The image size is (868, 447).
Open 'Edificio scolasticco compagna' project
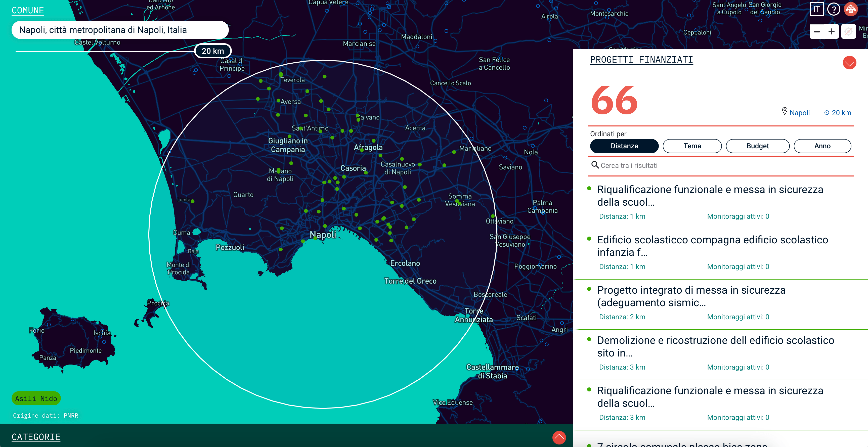(712, 246)
